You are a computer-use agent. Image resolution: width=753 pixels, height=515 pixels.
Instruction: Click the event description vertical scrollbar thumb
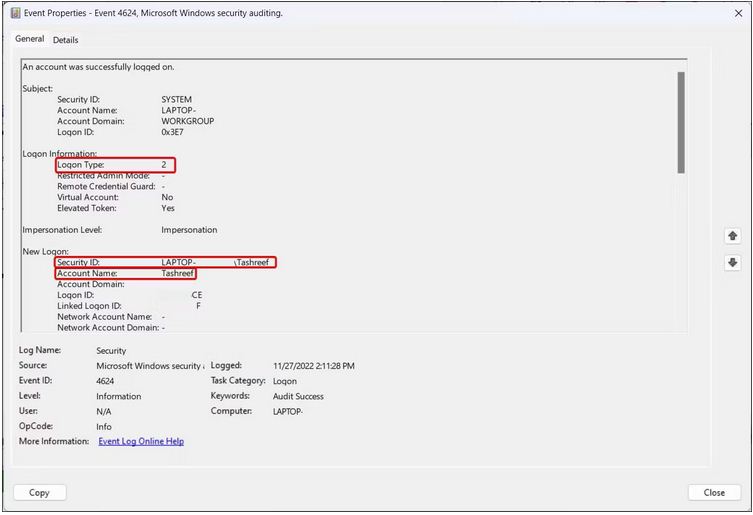click(x=681, y=123)
